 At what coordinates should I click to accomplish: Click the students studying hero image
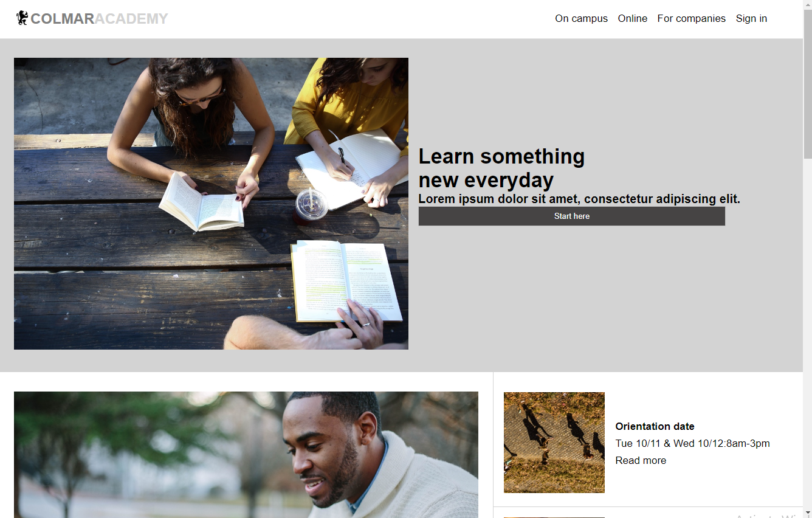[211, 204]
